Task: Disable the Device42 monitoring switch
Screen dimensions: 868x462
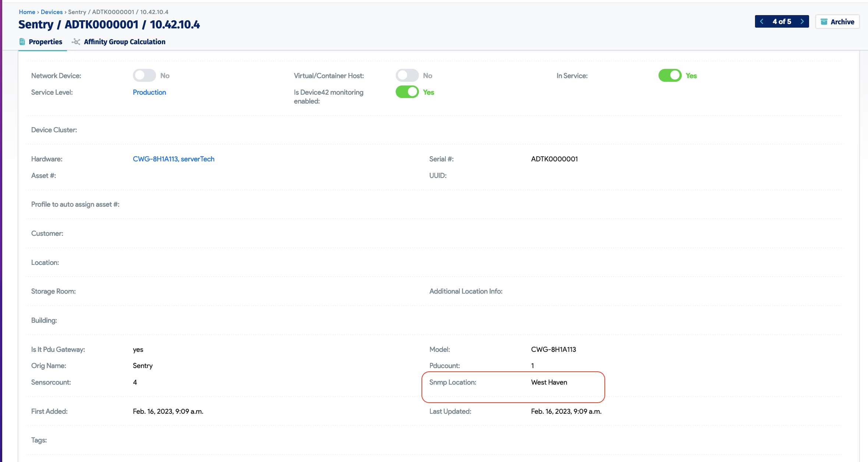Action: coord(407,92)
